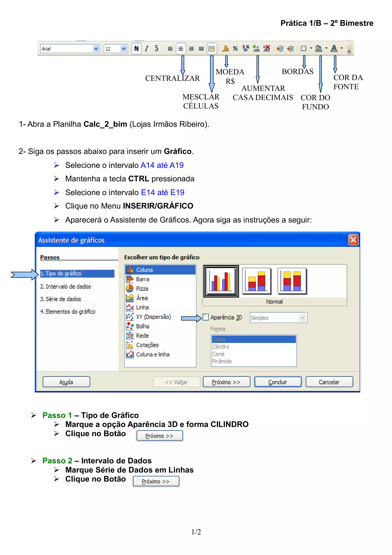The height and width of the screenshot is (555, 392).
Task: Select Cilindro in the Forma list
Action: coord(221,347)
